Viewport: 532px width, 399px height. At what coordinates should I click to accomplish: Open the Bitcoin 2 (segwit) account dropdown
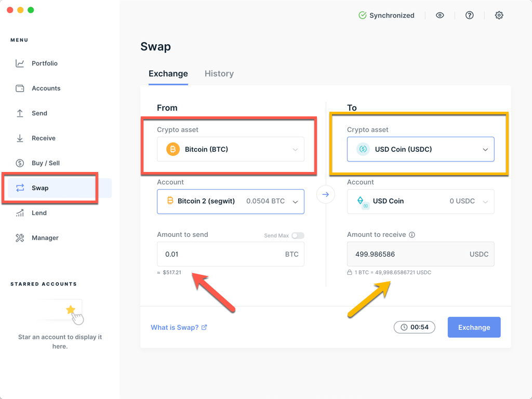point(230,202)
